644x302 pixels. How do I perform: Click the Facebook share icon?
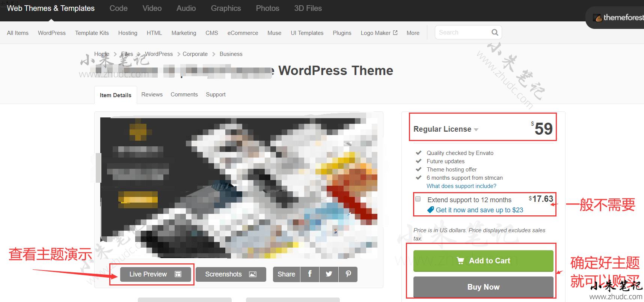(310, 274)
